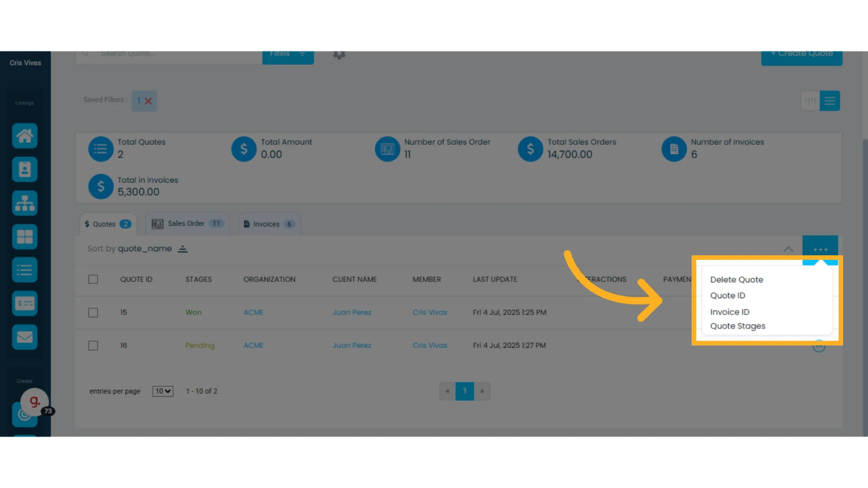Switch to list view layout icon

830,101
